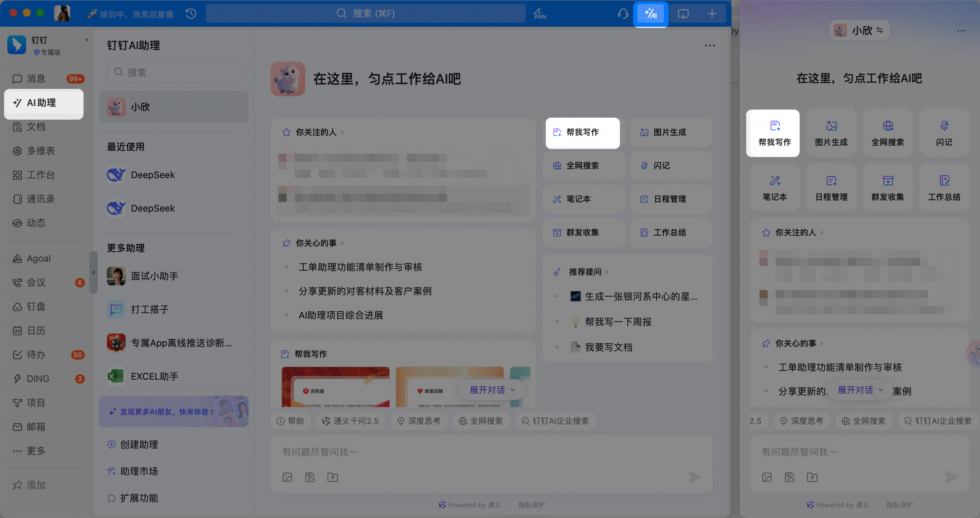Open the history clock icon in top bar

pos(191,14)
